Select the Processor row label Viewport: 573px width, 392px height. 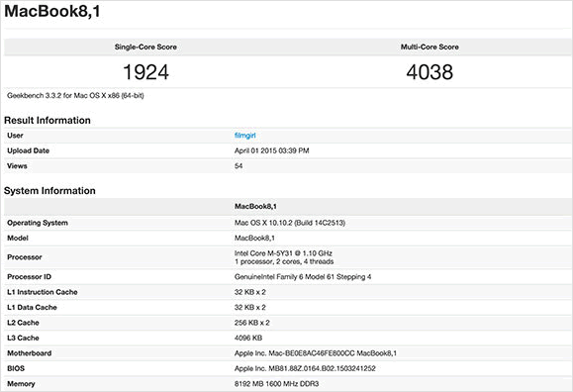coord(25,257)
